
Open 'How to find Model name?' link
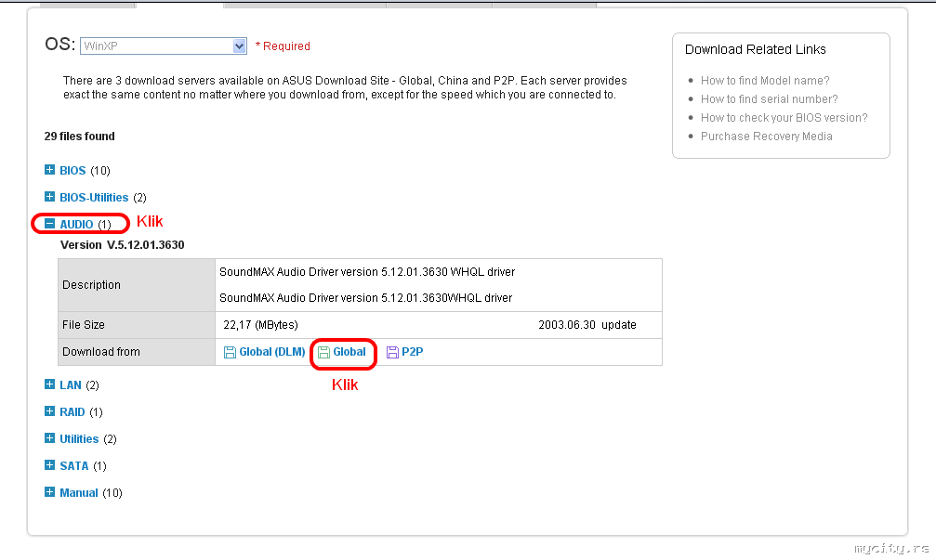pos(765,81)
